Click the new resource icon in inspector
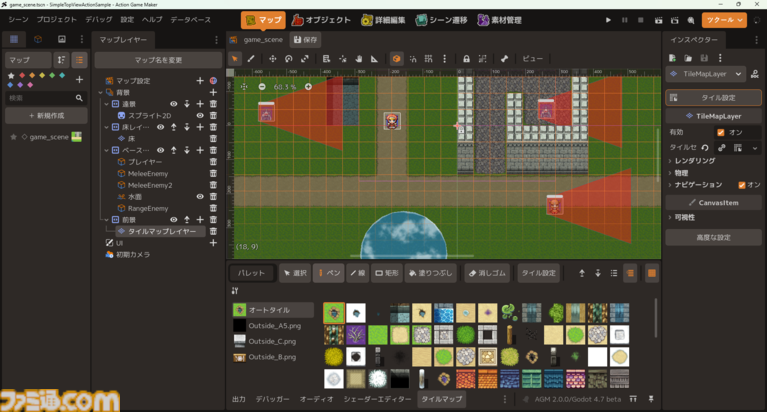The width and height of the screenshot is (767, 412). point(673,58)
